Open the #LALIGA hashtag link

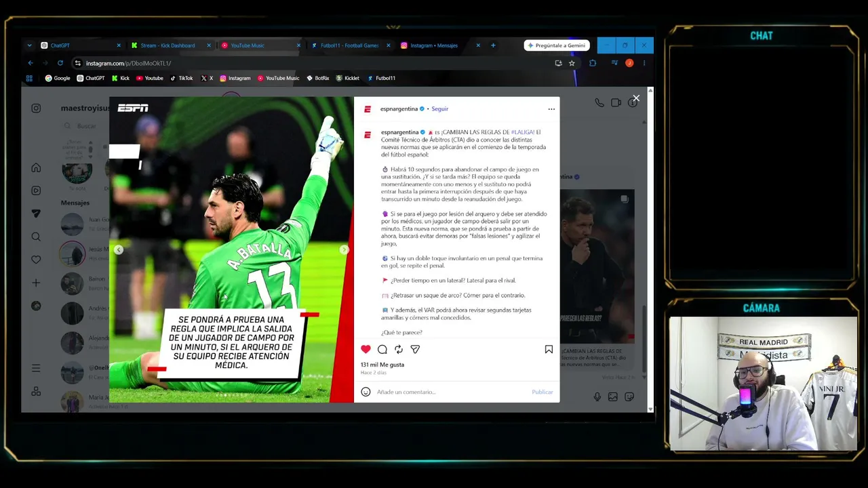pyautogui.click(x=523, y=132)
